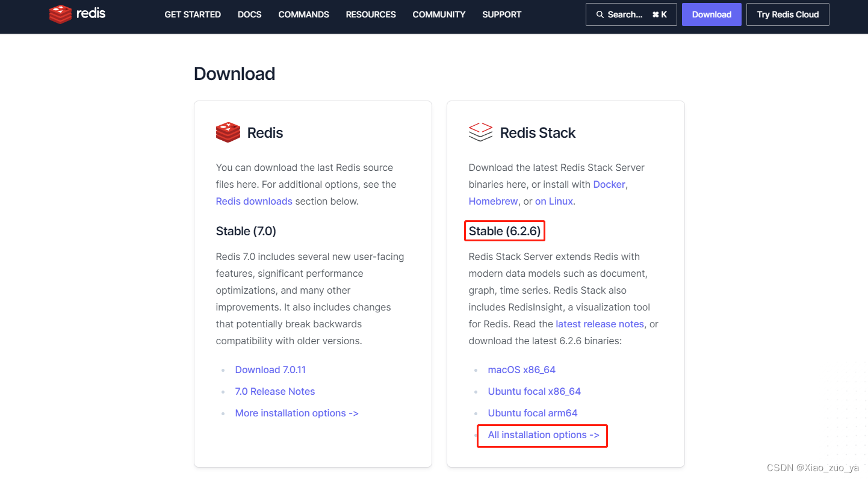Click the Redis Stack layered icon
Screen dimensions: 868x479
[x=480, y=132]
